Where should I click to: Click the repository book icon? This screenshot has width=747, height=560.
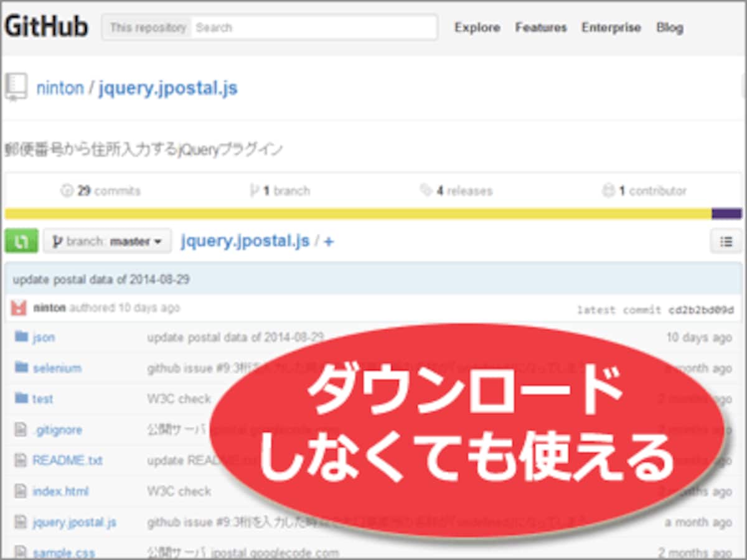click(16, 87)
